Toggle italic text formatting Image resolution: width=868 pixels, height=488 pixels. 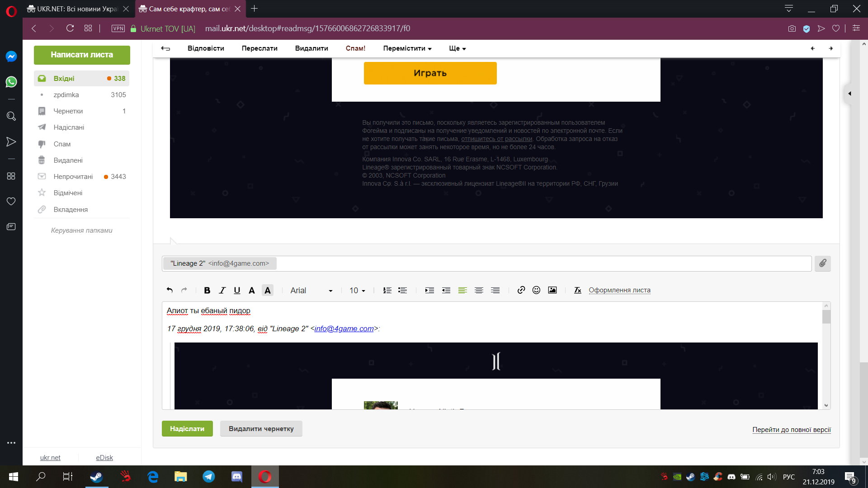(222, 290)
